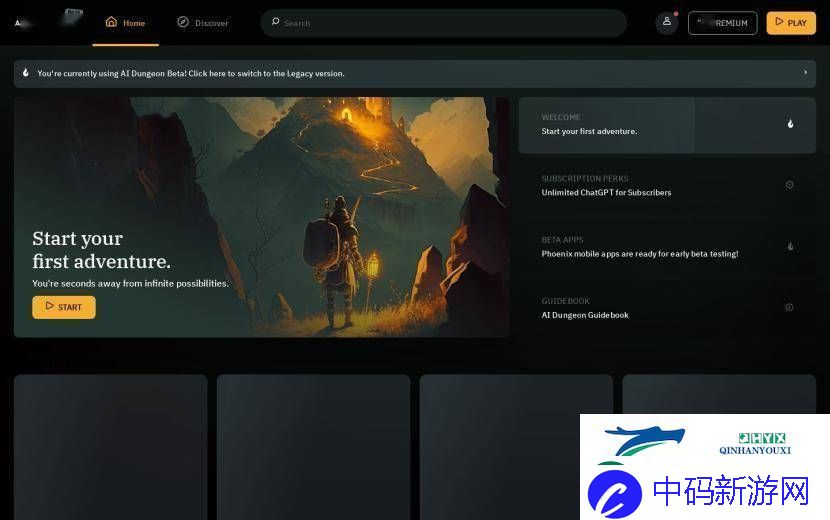The image size is (830, 520).
Task: Open the user profile icon
Action: (666, 22)
